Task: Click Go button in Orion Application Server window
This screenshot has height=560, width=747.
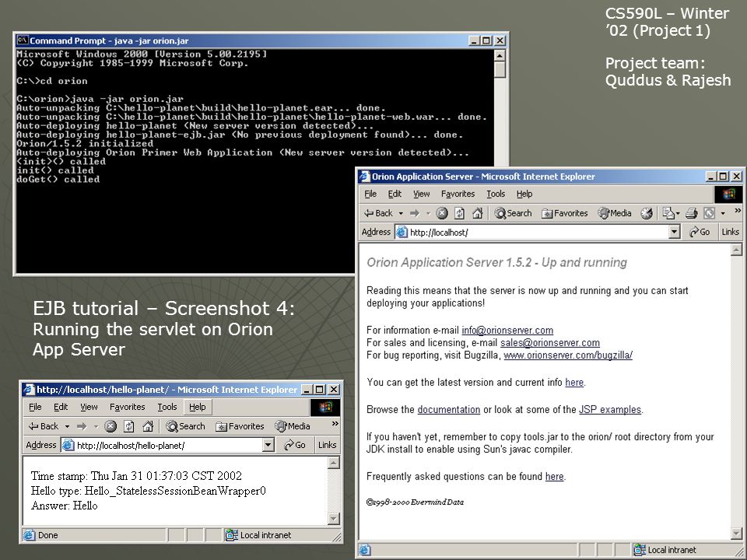Action: tap(700, 232)
